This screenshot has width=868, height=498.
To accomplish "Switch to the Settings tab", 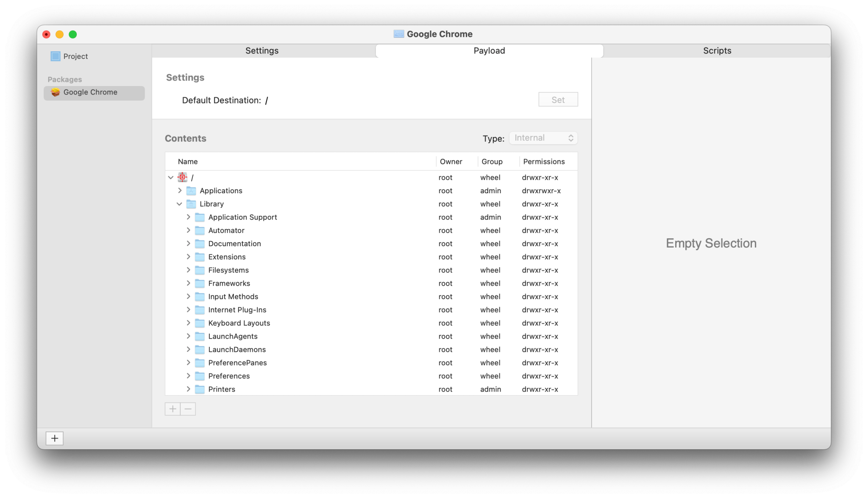I will coord(262,51).
